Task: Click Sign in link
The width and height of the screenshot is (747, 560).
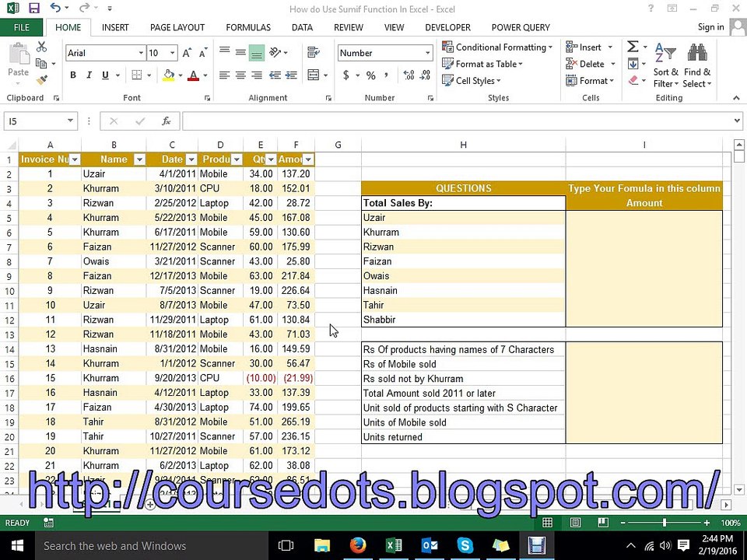Action: click(x=710, y=27)
